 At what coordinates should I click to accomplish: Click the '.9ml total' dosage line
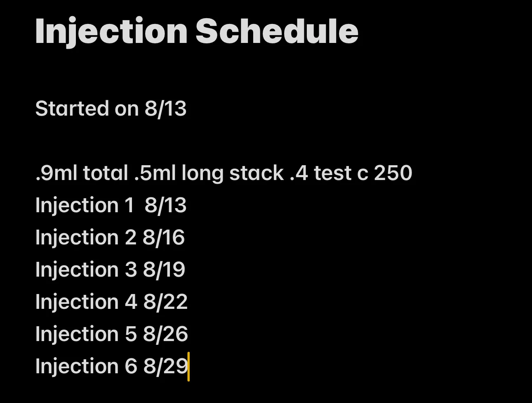point(224,173)
